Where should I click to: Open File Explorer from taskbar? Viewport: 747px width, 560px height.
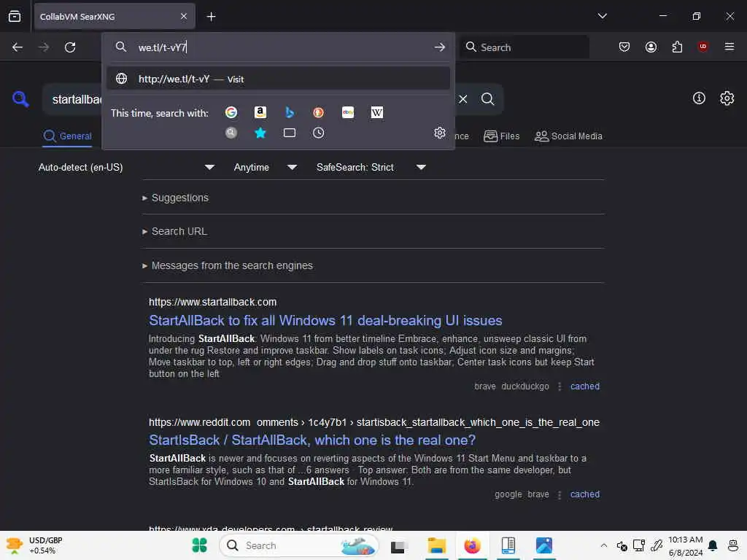click(436, 545)
